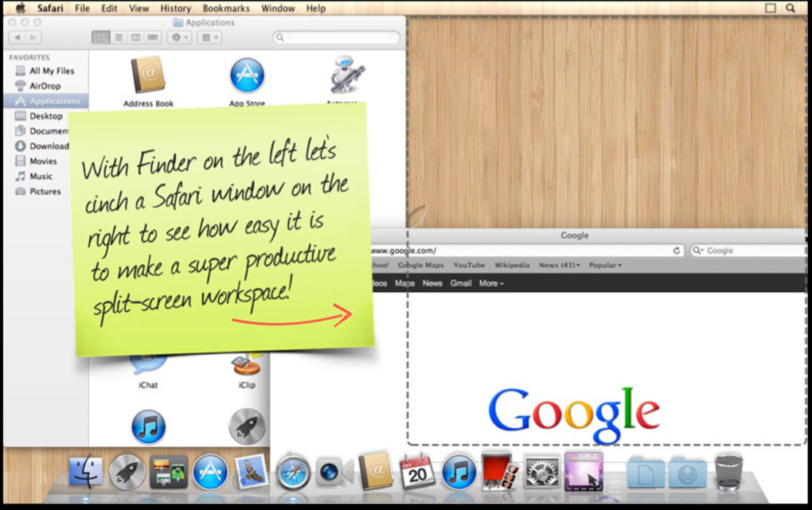
Task: Switch Finder to icon view
Action: pos(100,37)
